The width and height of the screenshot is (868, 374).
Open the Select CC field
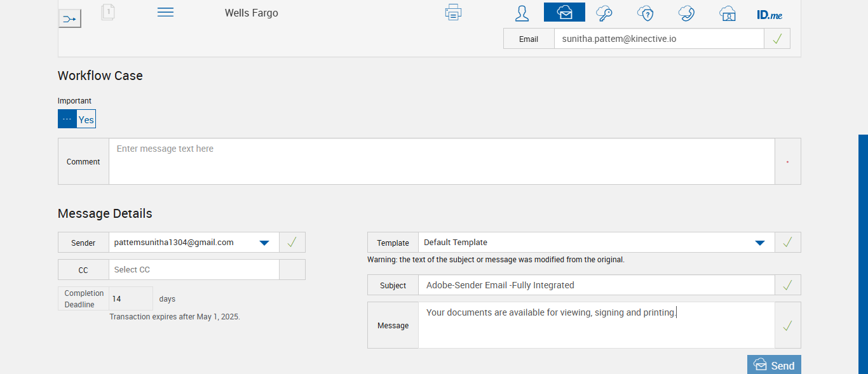coord(194,270)
